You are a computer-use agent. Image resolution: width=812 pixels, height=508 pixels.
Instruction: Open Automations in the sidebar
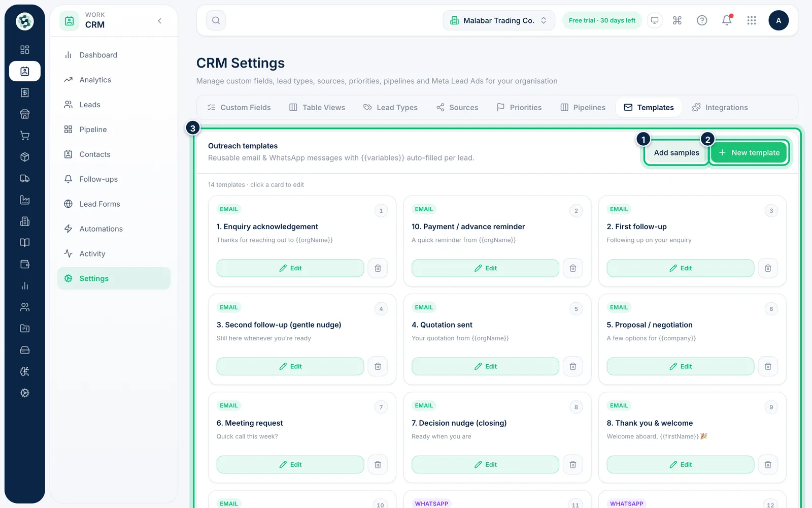(x=114, y=229)
